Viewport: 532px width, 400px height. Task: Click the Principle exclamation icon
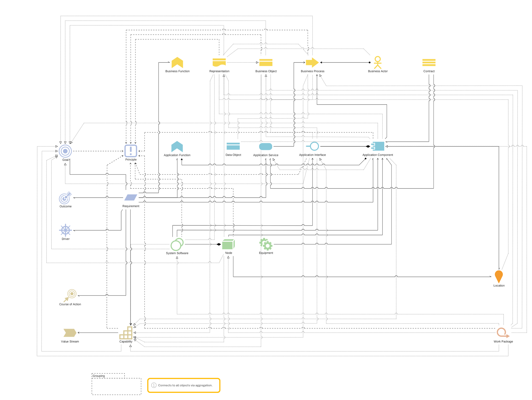coord(131,151)
